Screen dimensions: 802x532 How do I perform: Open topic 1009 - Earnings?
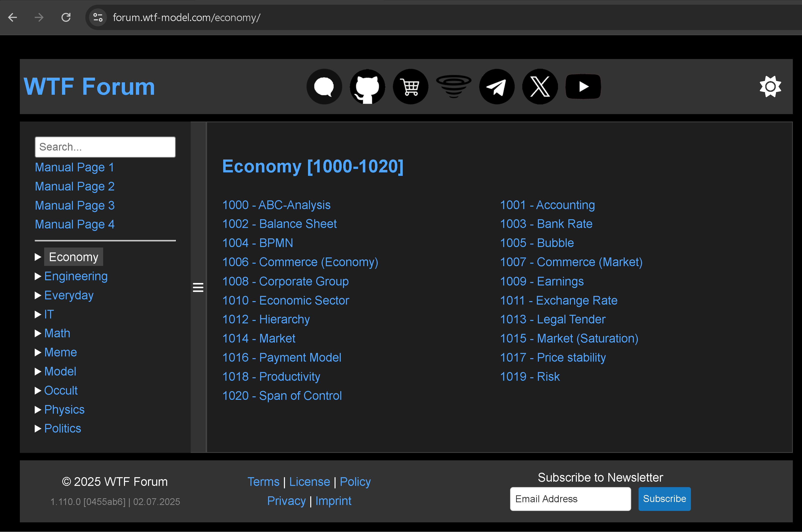point(542,281)
